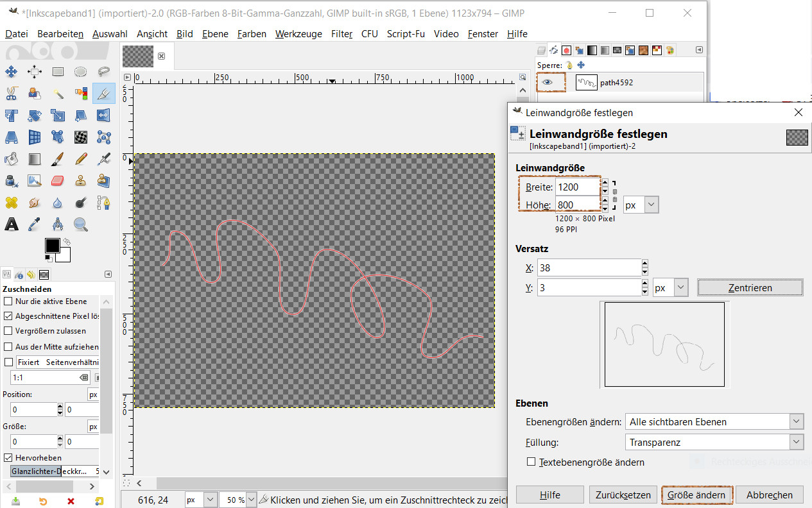The height and width of the screenshot is (508, 812).
Task: Activate the Rectangle Select tool
Action: (x=58, y=72)
